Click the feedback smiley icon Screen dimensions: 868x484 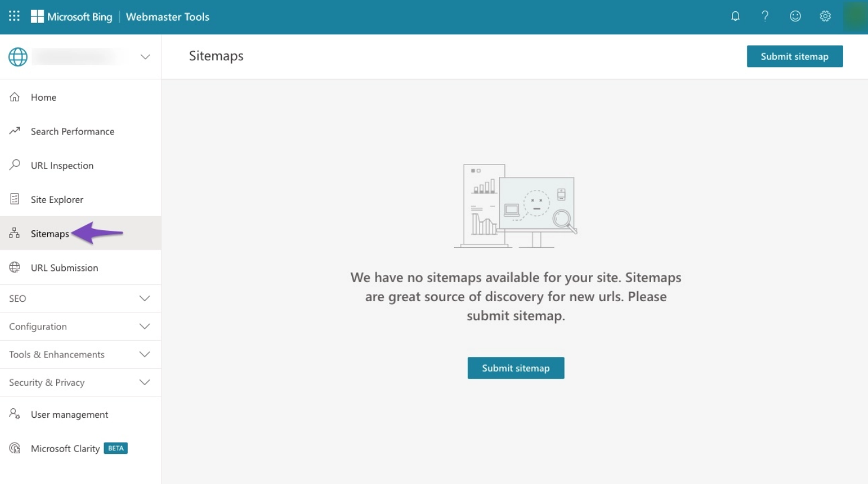[795, 16]
